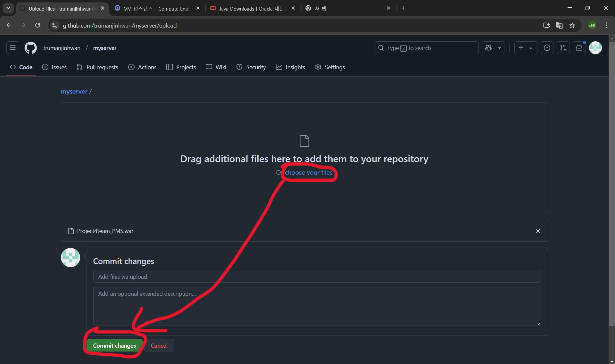
Task: Click the extended description text area
Action: [x=317, y=306]
